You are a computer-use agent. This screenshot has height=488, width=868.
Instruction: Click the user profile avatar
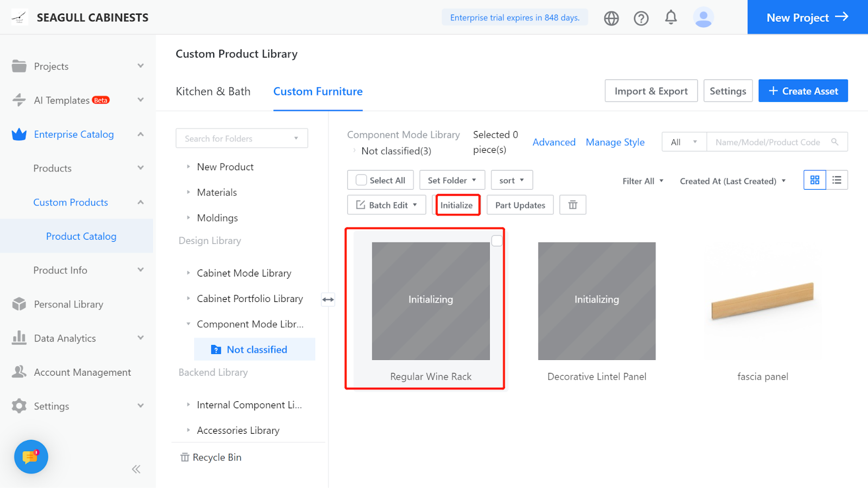point(703,17)
